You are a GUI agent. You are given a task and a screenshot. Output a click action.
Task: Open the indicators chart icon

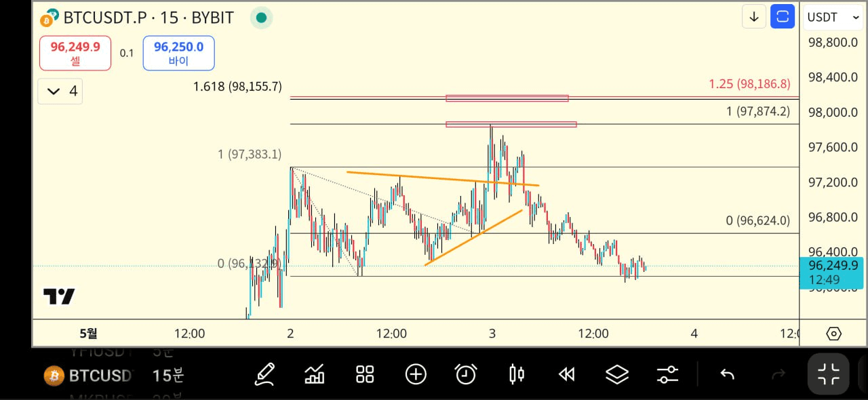coord(315,374)
